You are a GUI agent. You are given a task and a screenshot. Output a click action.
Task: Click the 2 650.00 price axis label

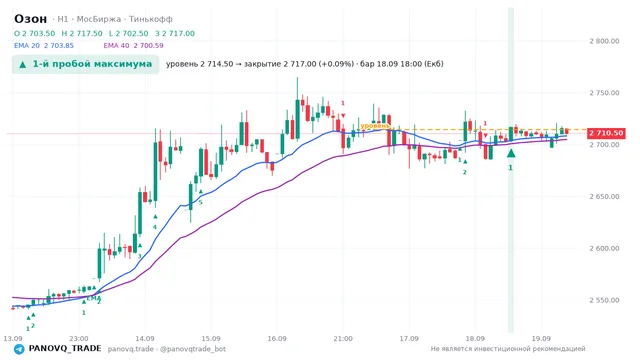point(604,196)
